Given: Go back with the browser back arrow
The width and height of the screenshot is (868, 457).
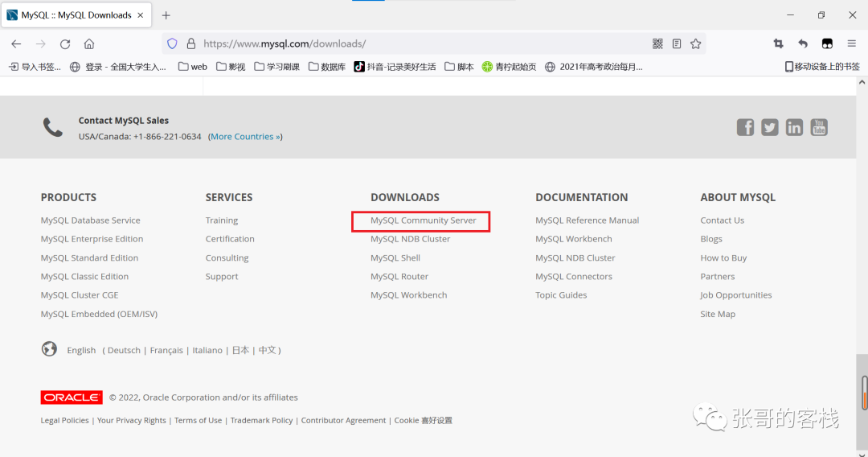Looking at the screenshot, I should click(x=16, y=43).
